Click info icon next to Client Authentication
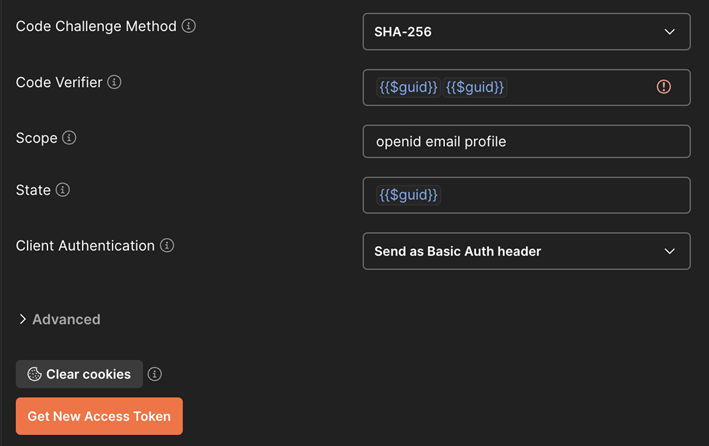Image resolution: width=709 pixels, height=446 pixels. (x=167, y=246)
